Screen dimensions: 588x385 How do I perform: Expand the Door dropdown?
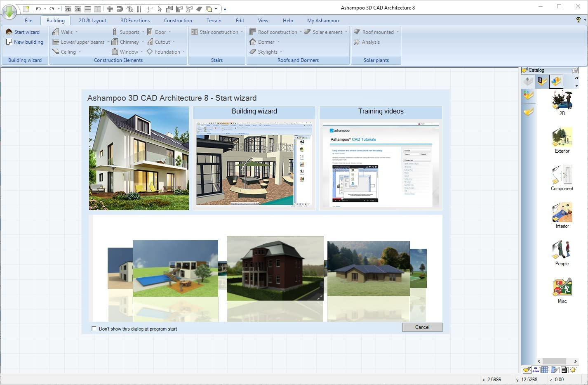coord(169,32)
